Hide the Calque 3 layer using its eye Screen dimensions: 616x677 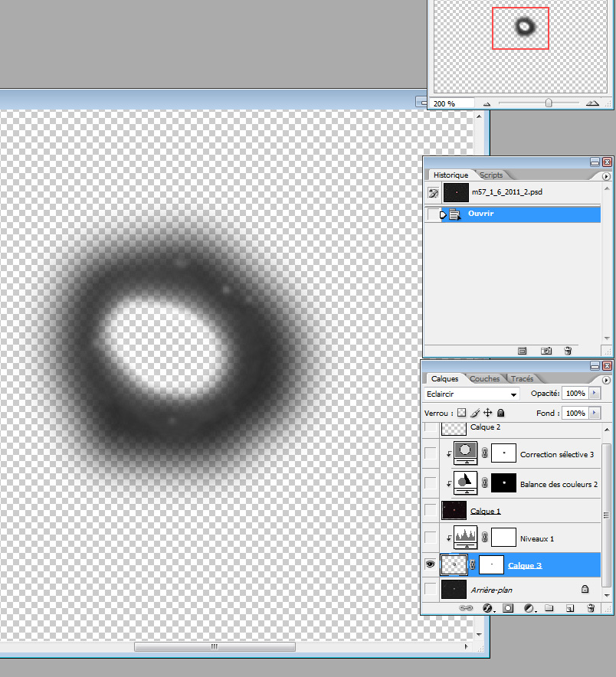pyautogui.click(x=431, y=564)
